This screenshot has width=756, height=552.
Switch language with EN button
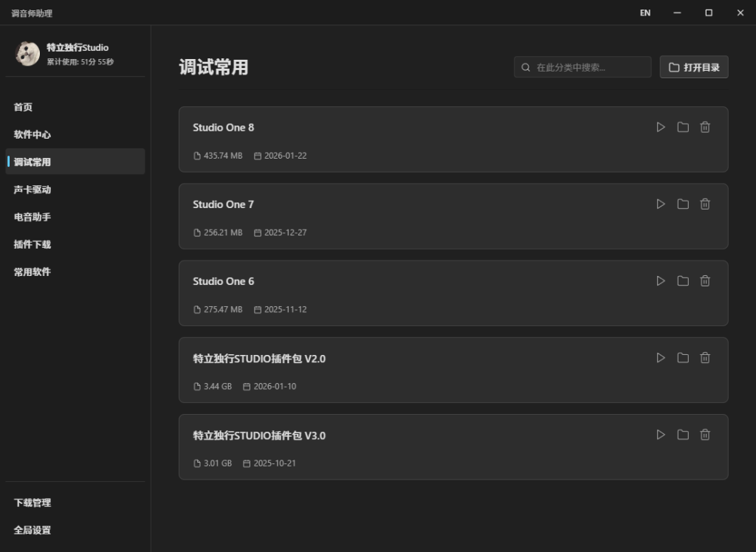tap(645, 13)
